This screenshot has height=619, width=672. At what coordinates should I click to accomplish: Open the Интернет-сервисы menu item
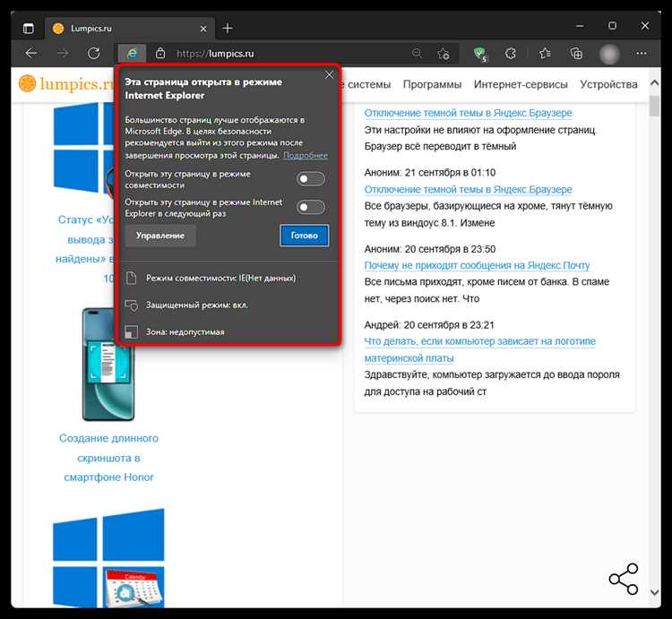(521, 84)
